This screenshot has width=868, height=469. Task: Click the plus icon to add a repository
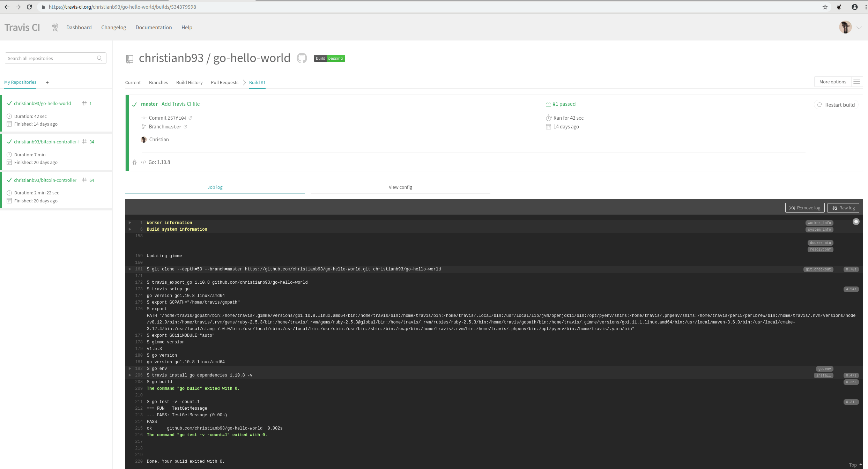(47, 82)
